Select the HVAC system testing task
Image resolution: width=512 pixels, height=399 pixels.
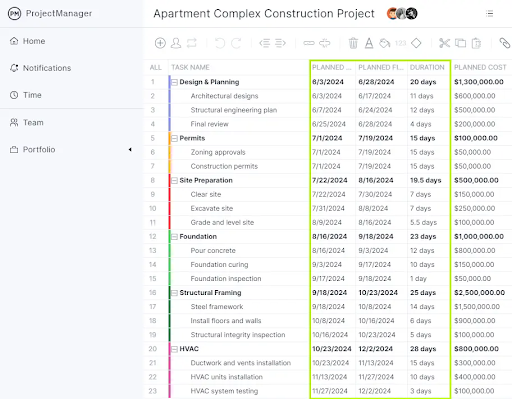[x=224, y=391]
